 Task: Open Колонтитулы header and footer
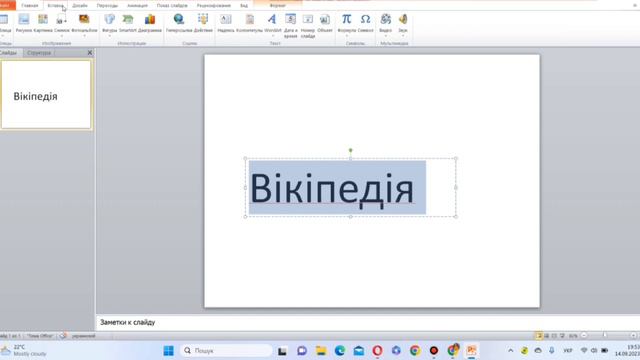tap(249, 23)
